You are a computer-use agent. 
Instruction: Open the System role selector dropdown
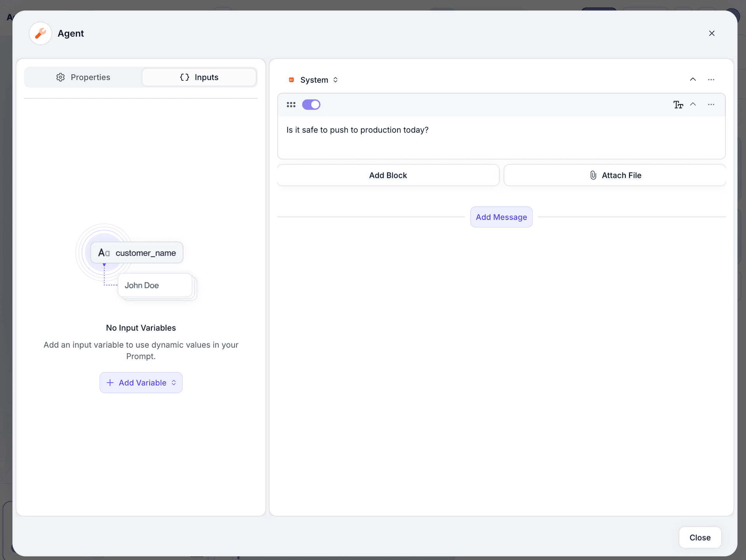coord(335,80)
